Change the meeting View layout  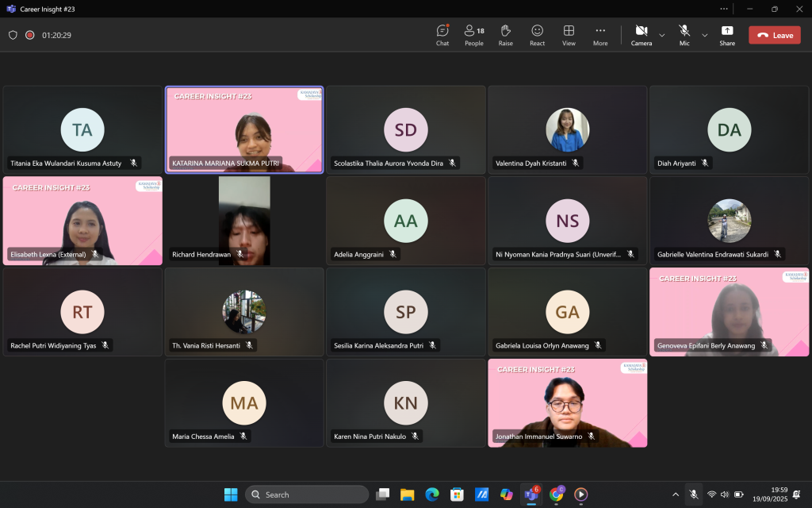(x=569, y=35)
